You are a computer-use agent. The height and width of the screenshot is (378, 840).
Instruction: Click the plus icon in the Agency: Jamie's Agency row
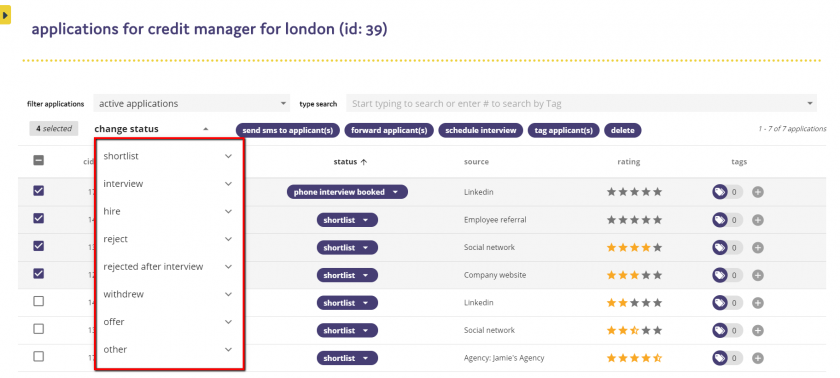[758, 358]
